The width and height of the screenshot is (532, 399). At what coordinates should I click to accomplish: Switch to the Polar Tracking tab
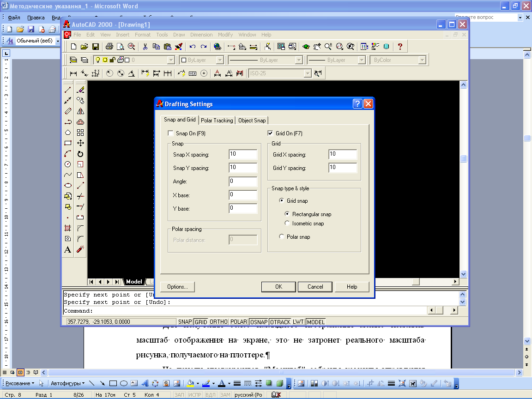pyautogui.click(x=217, y=121)
